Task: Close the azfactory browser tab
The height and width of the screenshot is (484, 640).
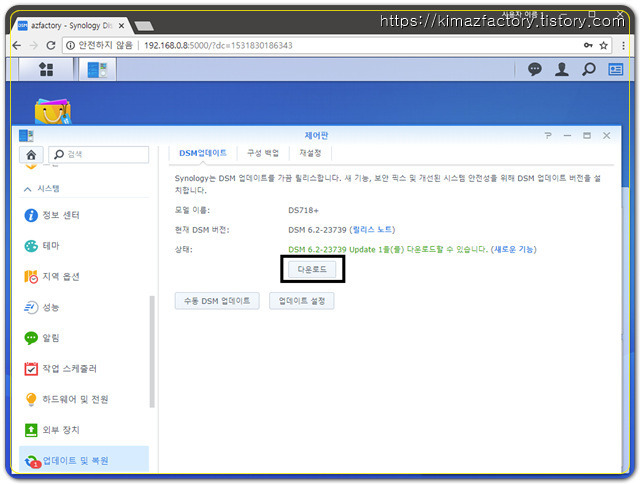Action: coord(121,26)
